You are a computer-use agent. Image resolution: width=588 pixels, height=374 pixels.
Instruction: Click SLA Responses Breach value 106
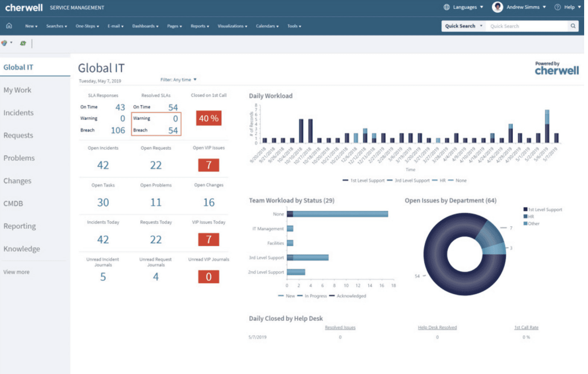click(x=118, y=130)
